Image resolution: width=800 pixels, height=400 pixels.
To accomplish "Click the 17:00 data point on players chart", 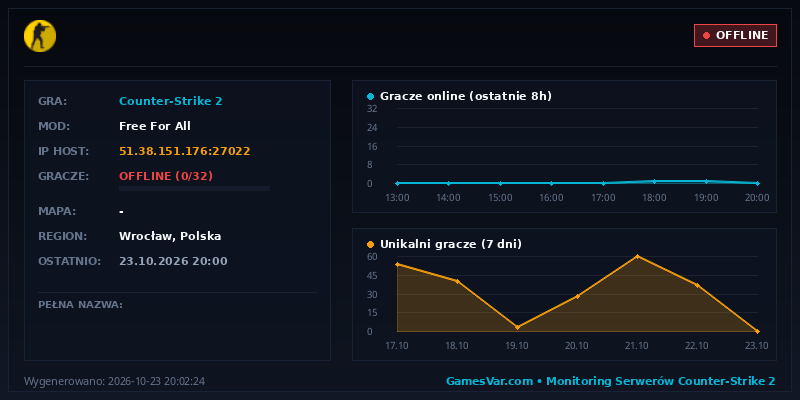I will pos(603,183).
